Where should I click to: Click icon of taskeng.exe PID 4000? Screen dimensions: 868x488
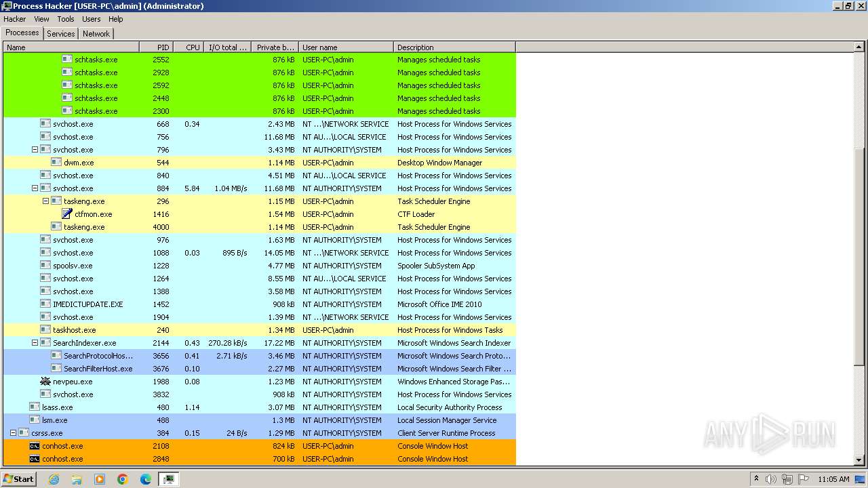56,227
